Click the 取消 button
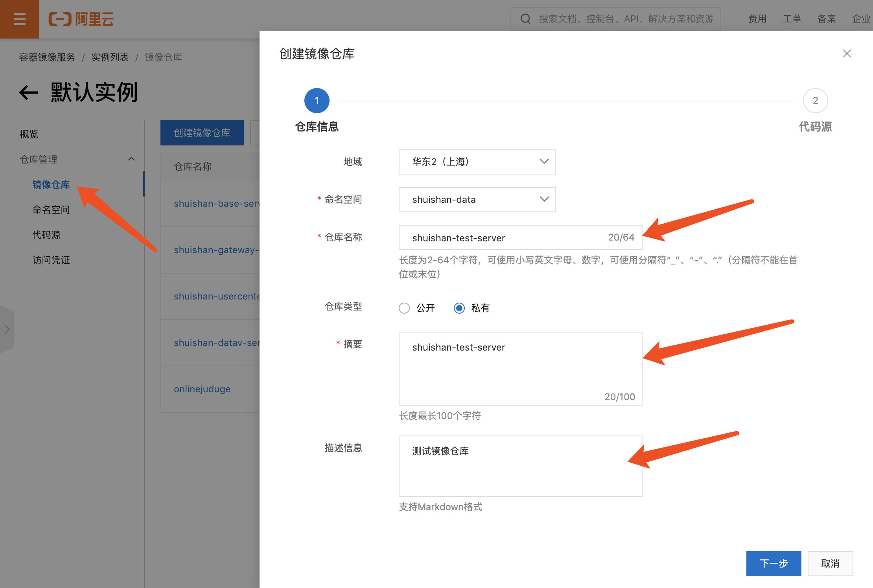873x588 pixels. [830, 564]
